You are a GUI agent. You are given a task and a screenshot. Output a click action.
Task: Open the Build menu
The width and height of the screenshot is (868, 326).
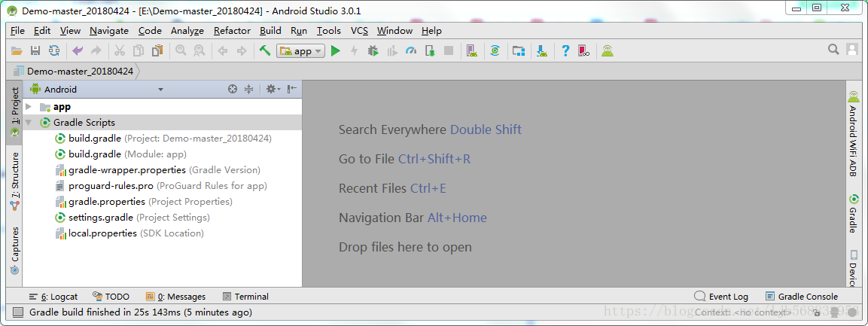[x=271, y=31]
